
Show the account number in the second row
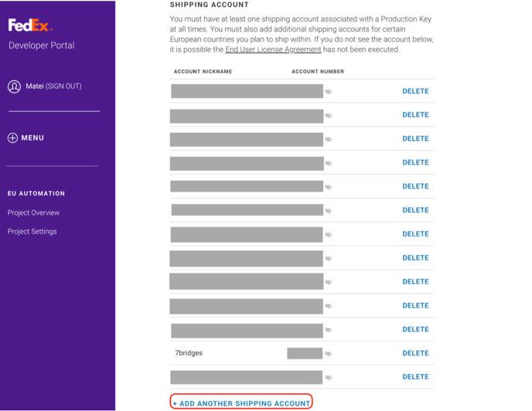[329, 116]
